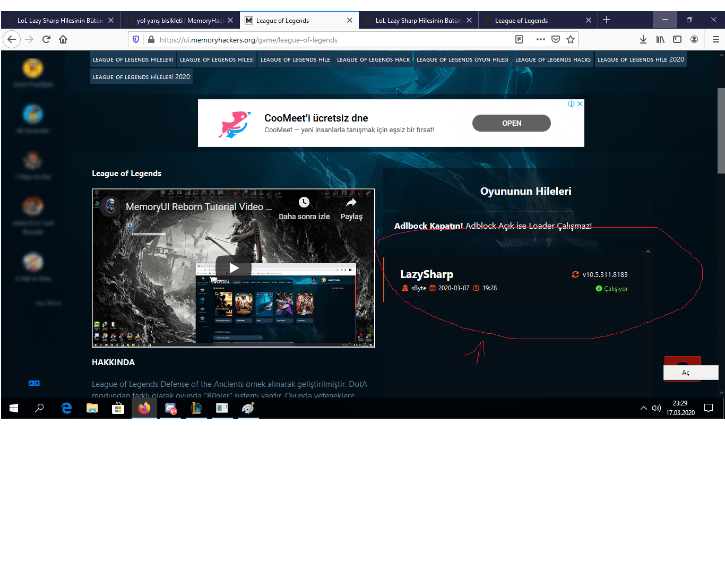725x588 pixels.
Task: Click the page vertical scrollbar thumb
Action: (x=721, y=131)
